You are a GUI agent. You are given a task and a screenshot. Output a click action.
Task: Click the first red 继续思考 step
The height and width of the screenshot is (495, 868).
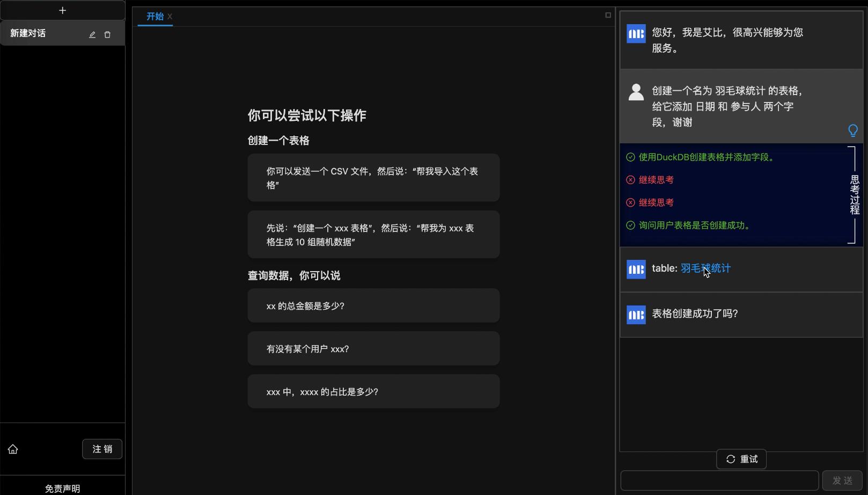pos(656,180)
